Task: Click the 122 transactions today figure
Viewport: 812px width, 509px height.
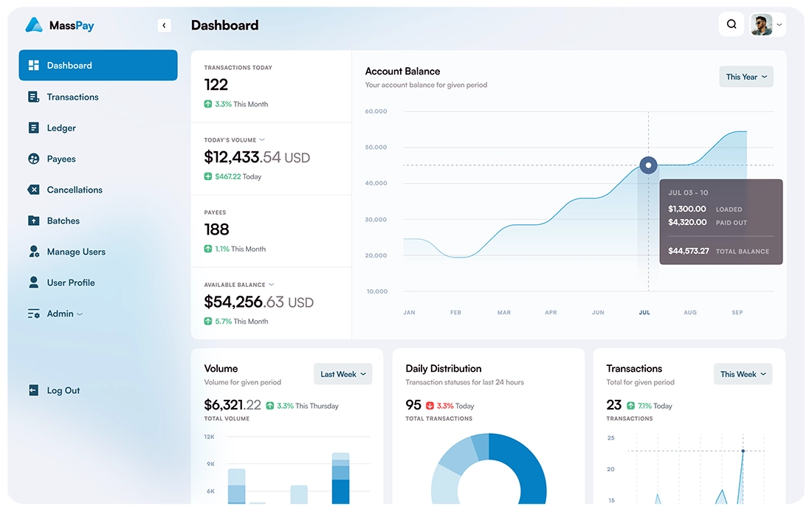Action: pos(216,84)
